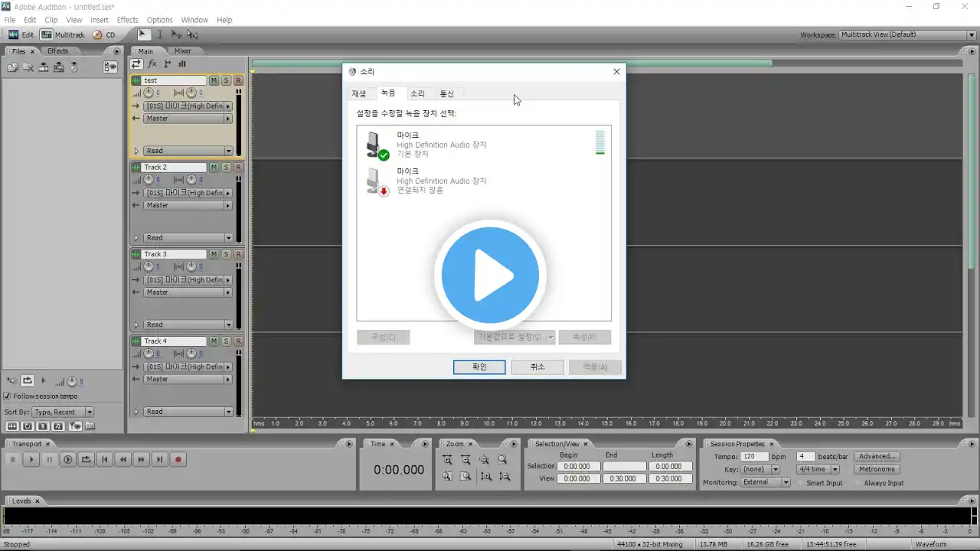Click Play in Transport panel

31,459
